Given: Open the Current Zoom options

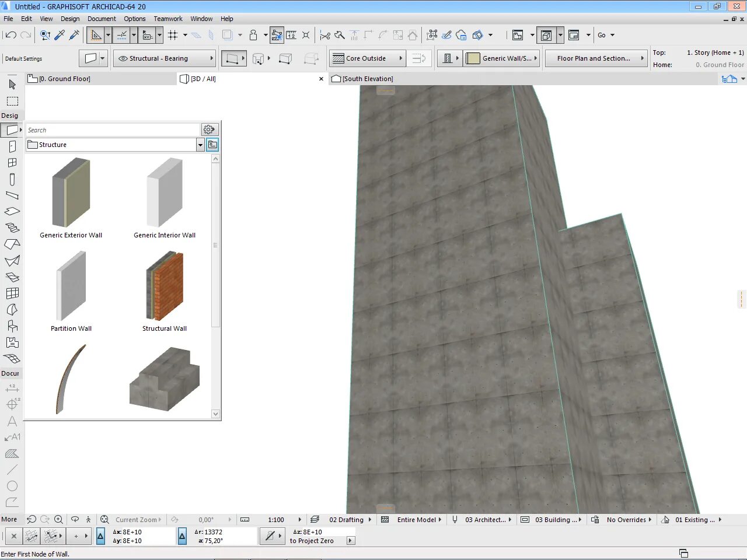Looking at the screenshot, I should [x=138, y=520].
